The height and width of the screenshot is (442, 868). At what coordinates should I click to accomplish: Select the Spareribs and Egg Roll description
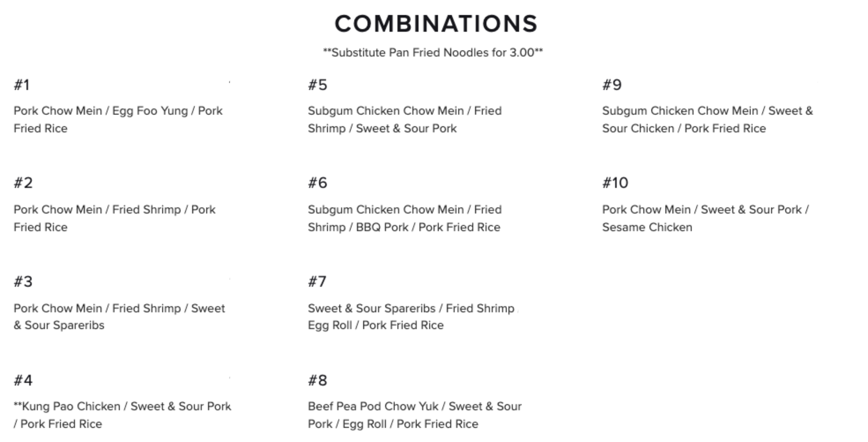click(411, 317)
